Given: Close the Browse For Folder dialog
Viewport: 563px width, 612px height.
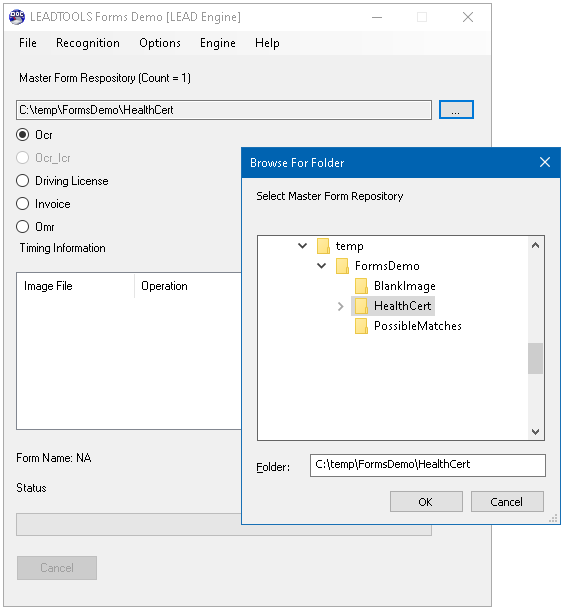Looking at the screenshot, I should tap(545, 162).
